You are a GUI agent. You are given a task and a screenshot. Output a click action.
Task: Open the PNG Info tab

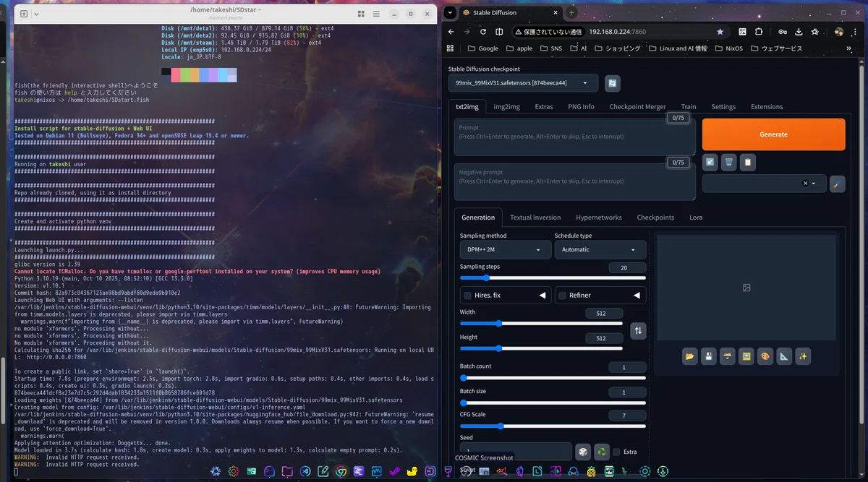click(x=581, y=106)
